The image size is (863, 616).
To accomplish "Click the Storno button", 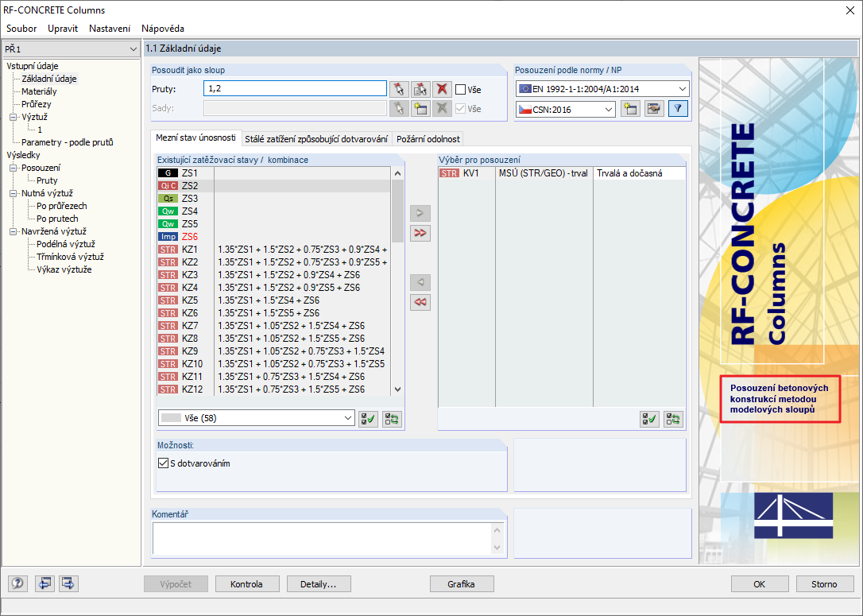I will tap(824, 584).
